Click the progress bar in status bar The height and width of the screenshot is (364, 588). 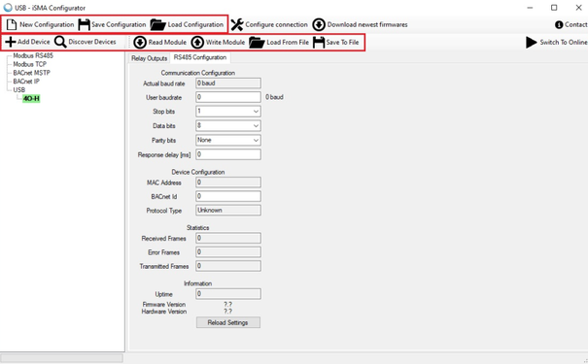62,358
